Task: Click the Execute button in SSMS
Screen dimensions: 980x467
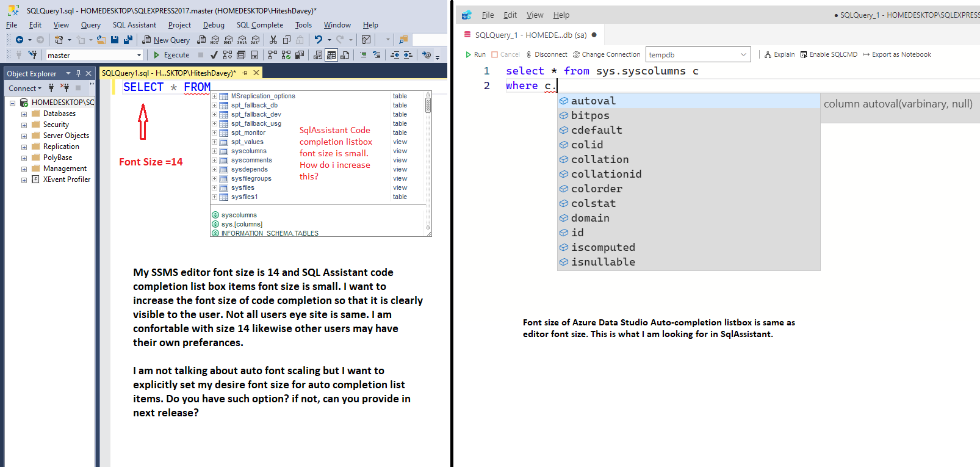Action: click(x=171, y=55)
